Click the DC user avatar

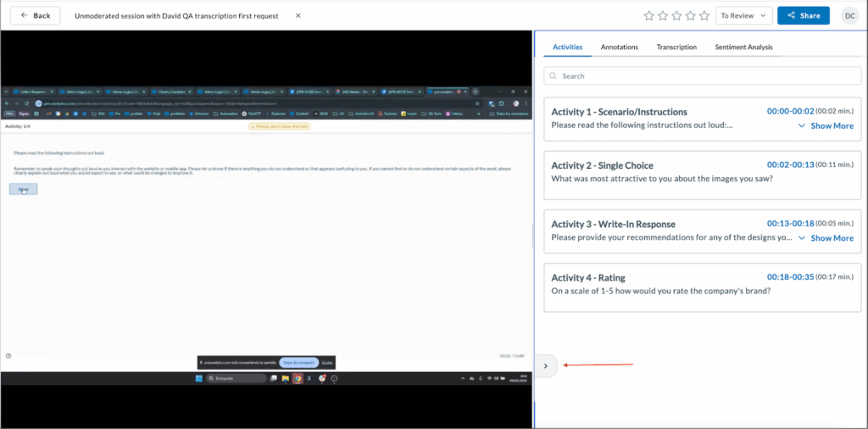point(849,16)
